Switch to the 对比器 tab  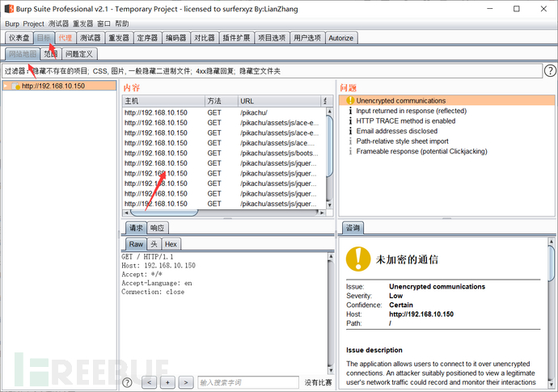205,38
